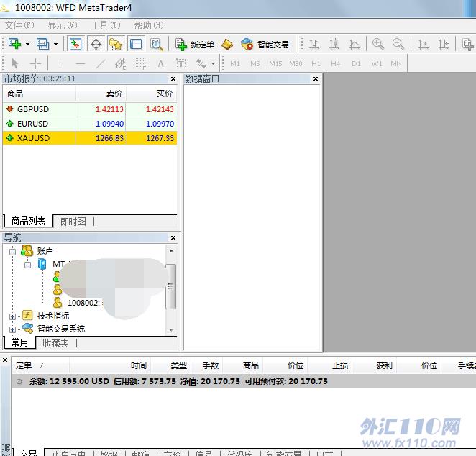The height and width of the screenshot is (456, 476).
Task: Toggle the auto scroll chart icon
Action: (424, 45)
